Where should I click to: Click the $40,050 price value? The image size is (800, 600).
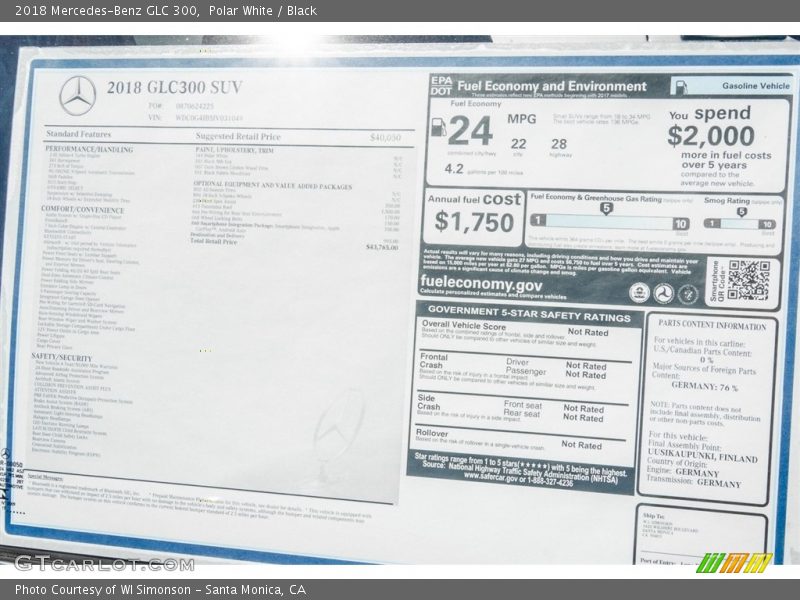tap(385, 138)
